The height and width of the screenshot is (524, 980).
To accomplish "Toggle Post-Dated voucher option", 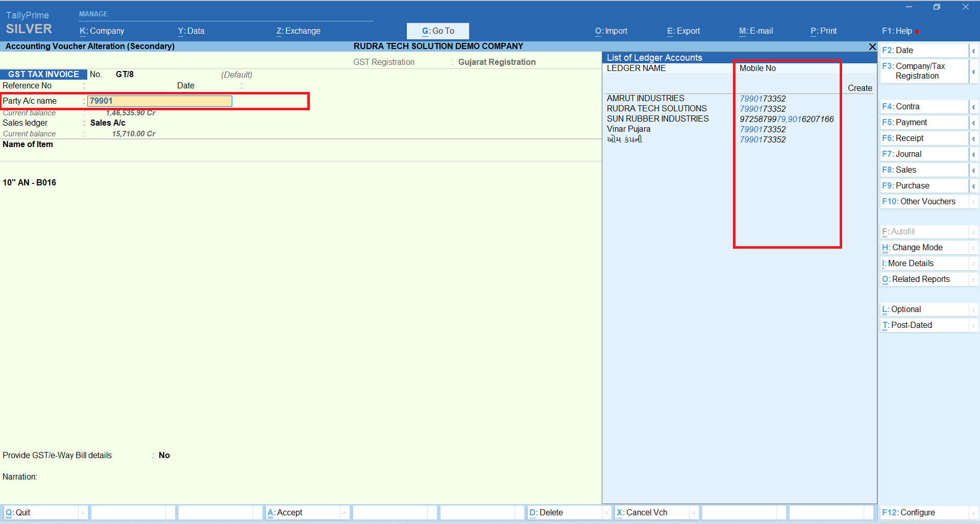I will [911, 325].
